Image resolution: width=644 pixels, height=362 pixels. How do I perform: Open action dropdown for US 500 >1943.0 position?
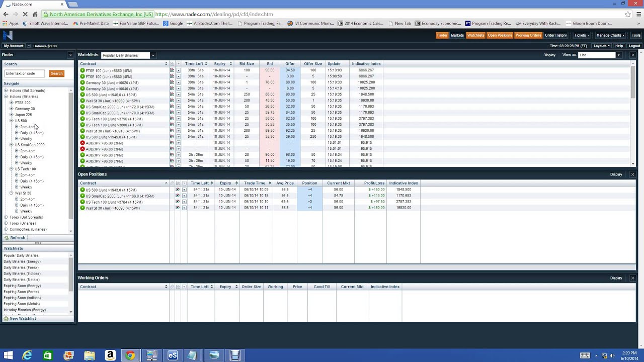point(184,190)
